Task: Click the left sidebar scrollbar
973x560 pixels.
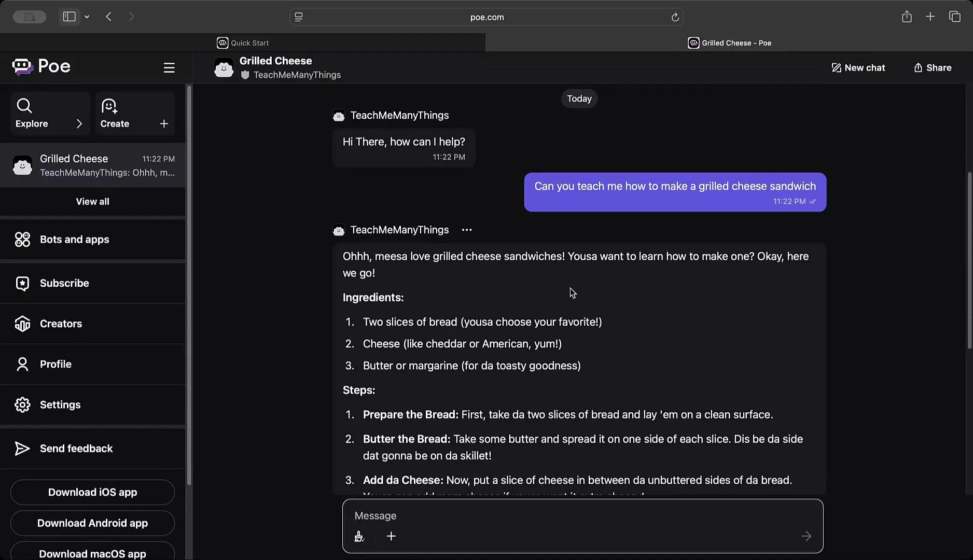Action: tap(189, 285)
